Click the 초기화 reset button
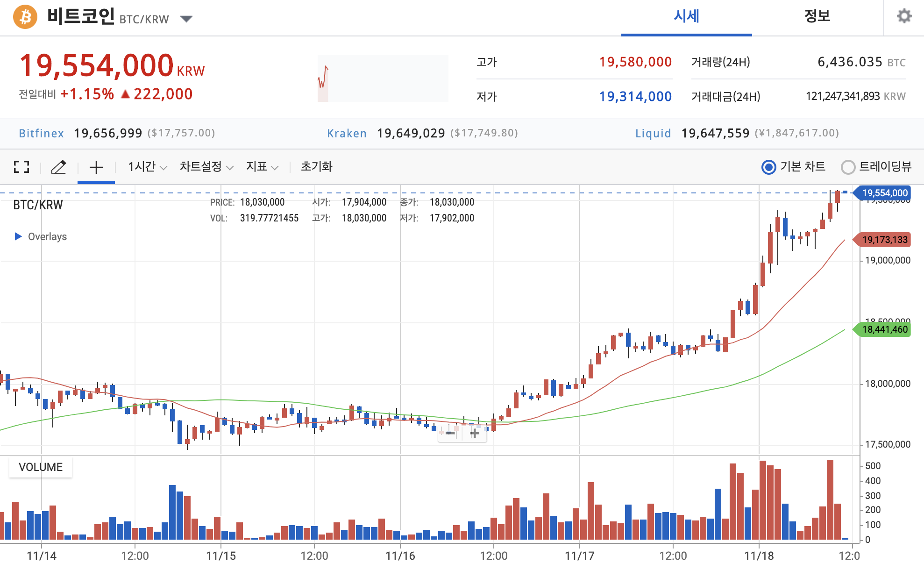Viewport: 924px width, 570px height. tap(316, 167)
